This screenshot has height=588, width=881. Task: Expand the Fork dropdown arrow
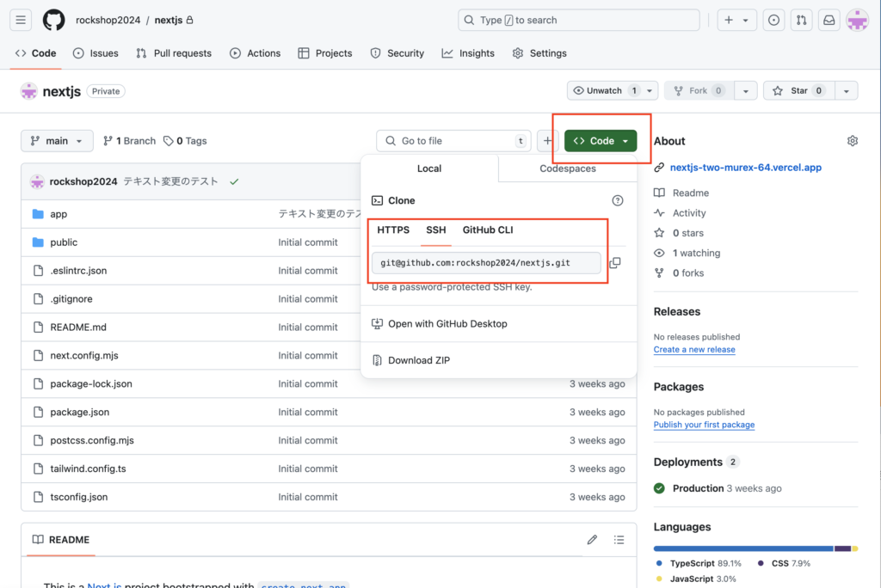(746, 91)
